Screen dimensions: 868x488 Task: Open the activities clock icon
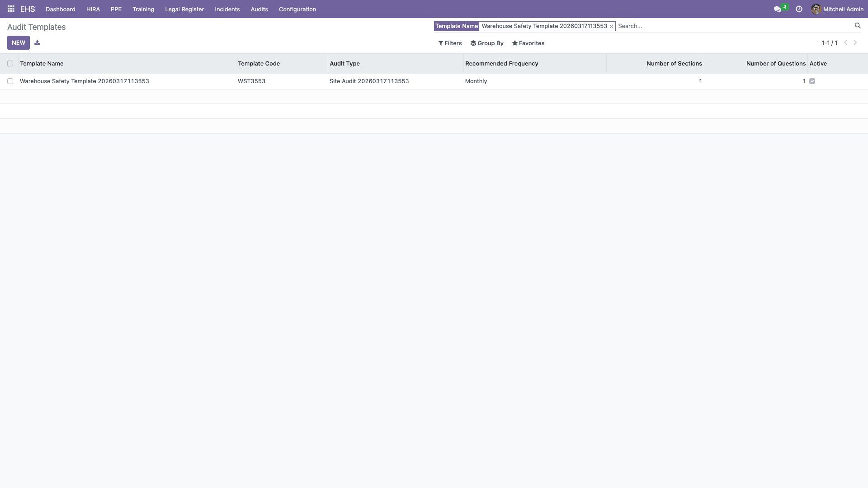[799, 9]
